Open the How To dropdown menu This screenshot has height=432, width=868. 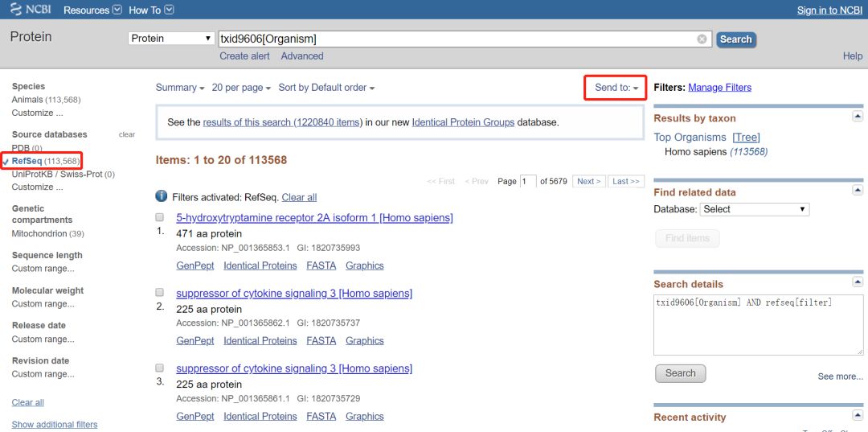151,10
